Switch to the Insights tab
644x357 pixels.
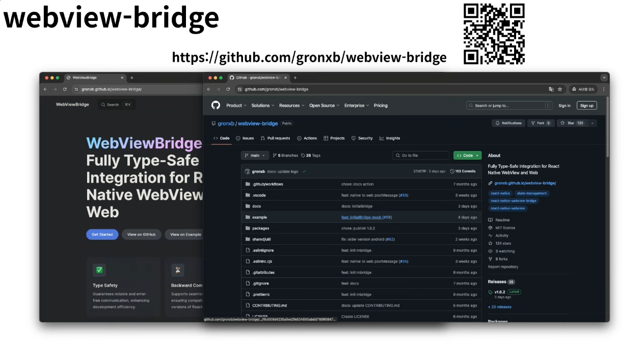tap(390, 138)
